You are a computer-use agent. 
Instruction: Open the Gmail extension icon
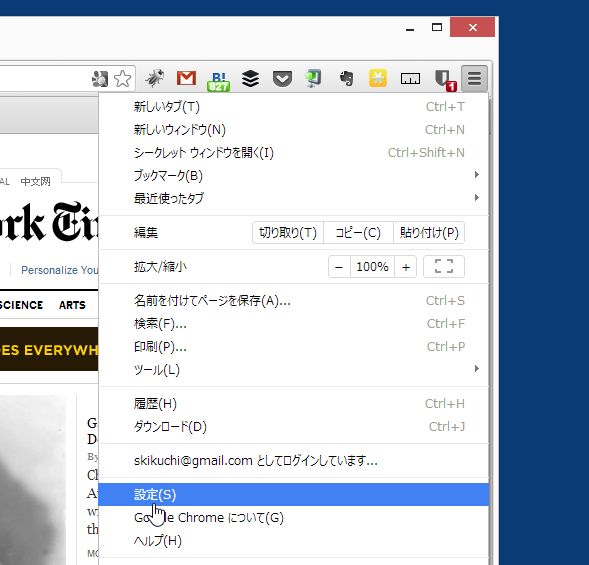186,78
